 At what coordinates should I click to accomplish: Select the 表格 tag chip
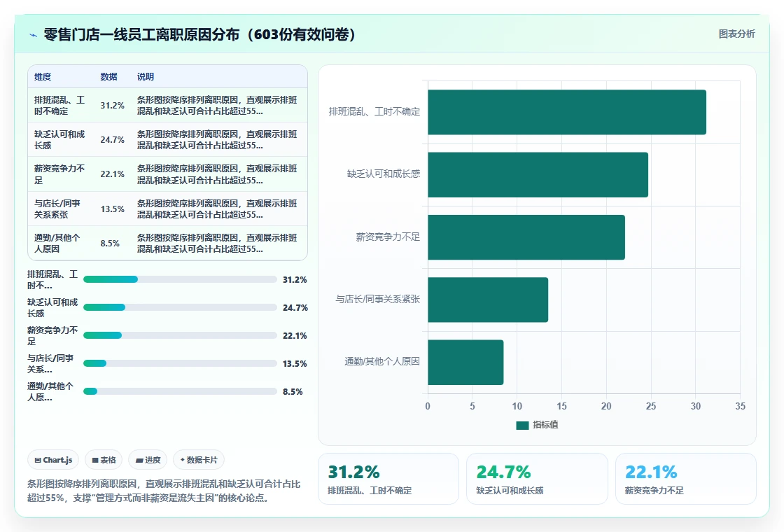(x=104, y=460)
